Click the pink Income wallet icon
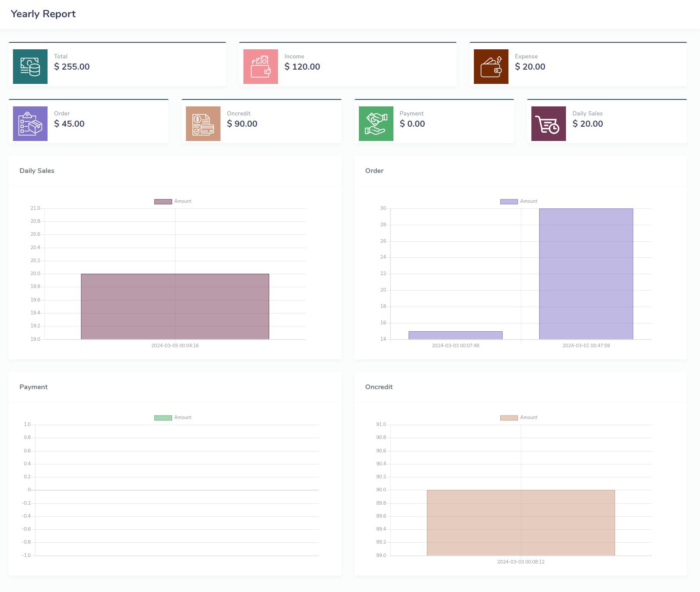Image resolution: width=700 pixels, height=592 pixels. 260,67
